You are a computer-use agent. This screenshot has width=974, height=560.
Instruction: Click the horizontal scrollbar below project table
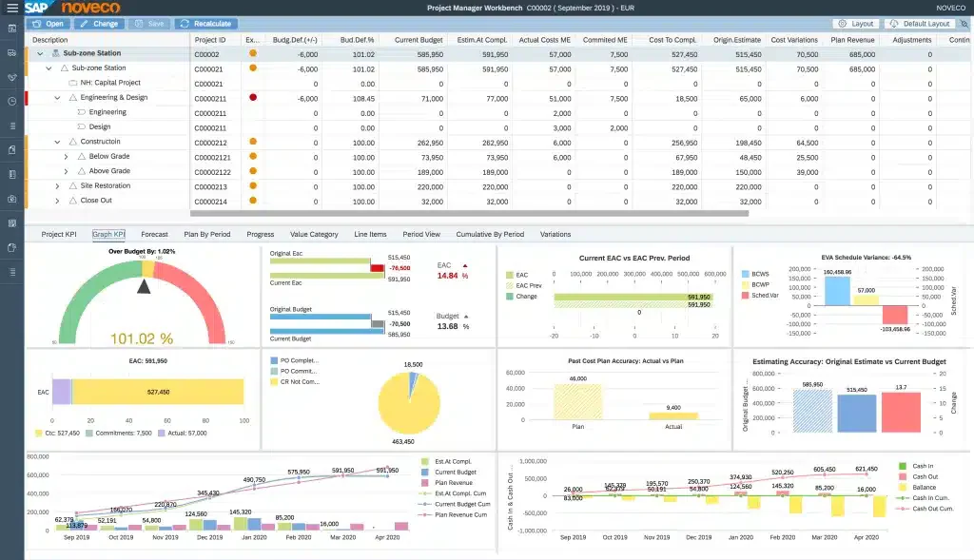(469, 213)
